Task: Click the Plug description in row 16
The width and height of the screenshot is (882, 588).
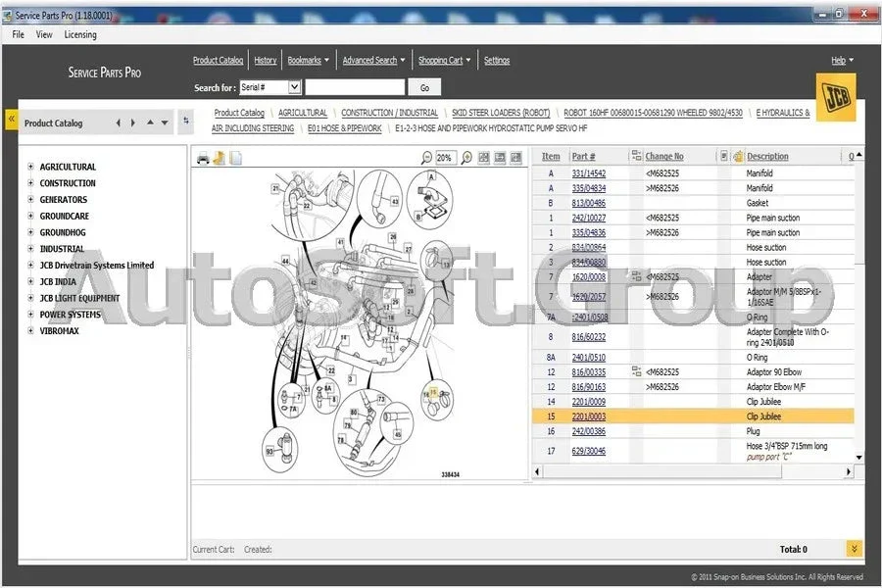Action: coord(753,431)
